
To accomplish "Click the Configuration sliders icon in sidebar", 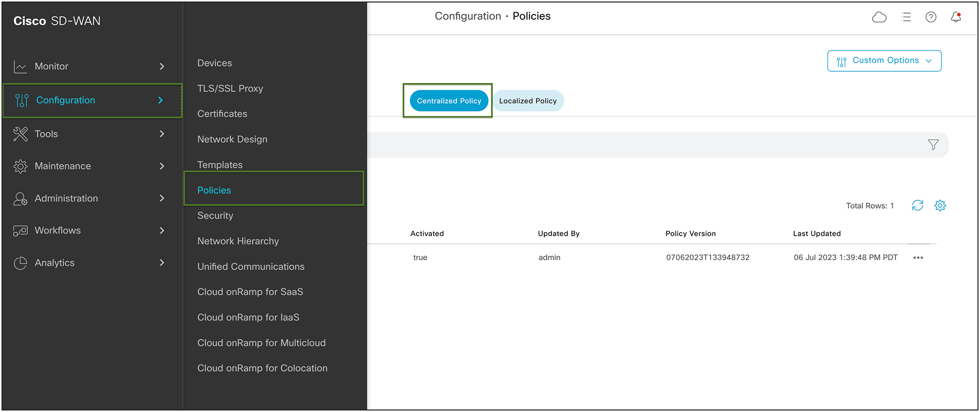I will [22, 100].
